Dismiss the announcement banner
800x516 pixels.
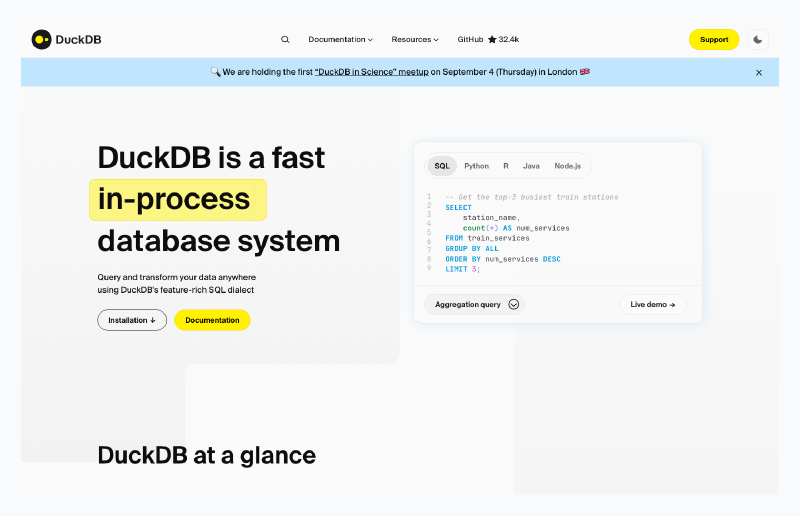tap(758, 72)
